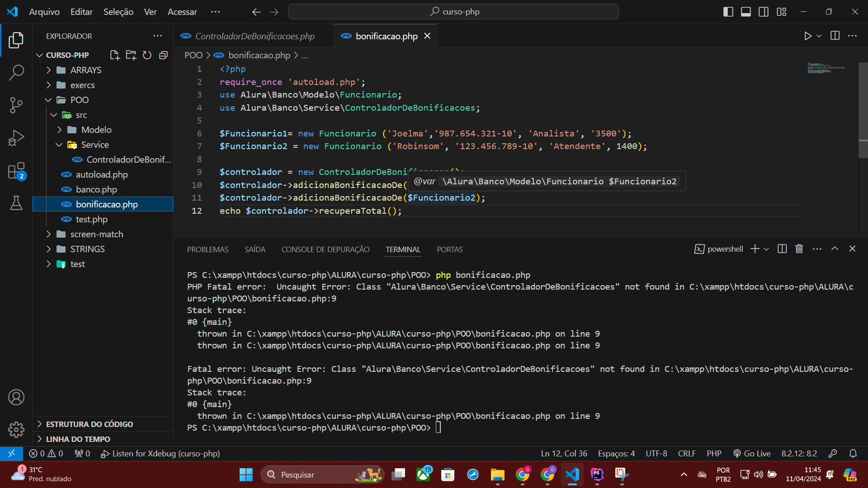This screenshot has width=868, height=488.
Task: Switch to the PROBLEMAS terminal tab
Action: [208, 249]
